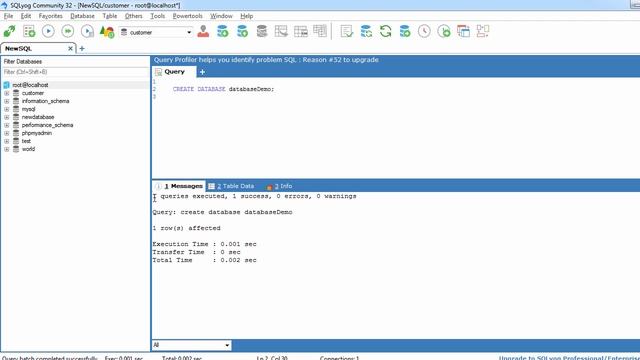Open the File menu
640x360 pixels.
coord(8,16)
